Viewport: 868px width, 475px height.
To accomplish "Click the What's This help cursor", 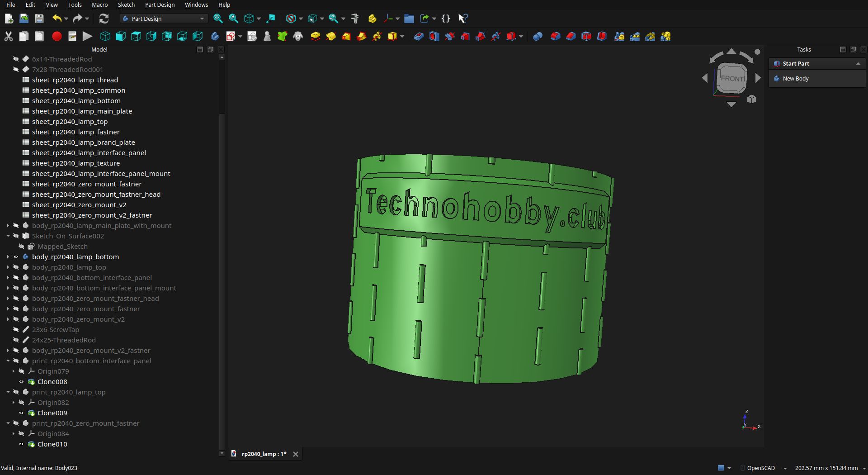I will (462, 19).
